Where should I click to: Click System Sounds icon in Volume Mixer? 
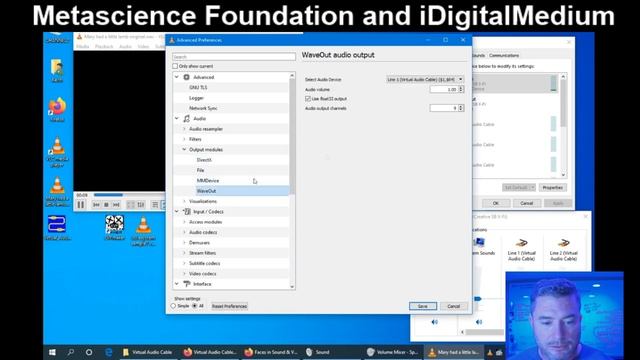(x=479, y=243)
